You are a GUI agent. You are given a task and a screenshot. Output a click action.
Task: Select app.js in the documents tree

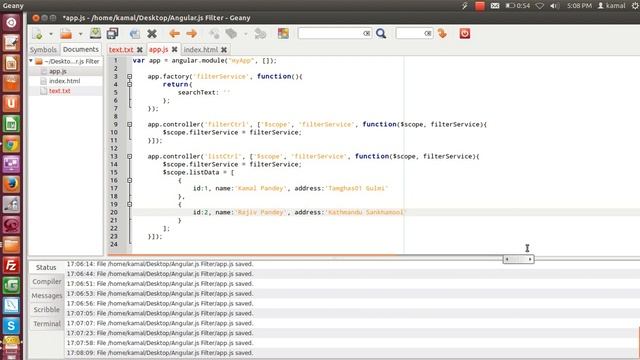(x=58, y=71)
